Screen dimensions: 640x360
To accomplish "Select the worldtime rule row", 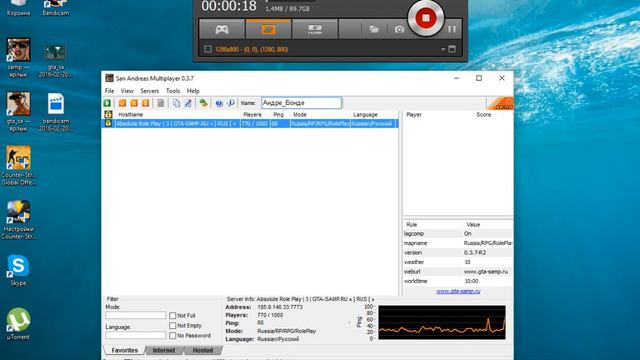I will (x=458, y=281).
